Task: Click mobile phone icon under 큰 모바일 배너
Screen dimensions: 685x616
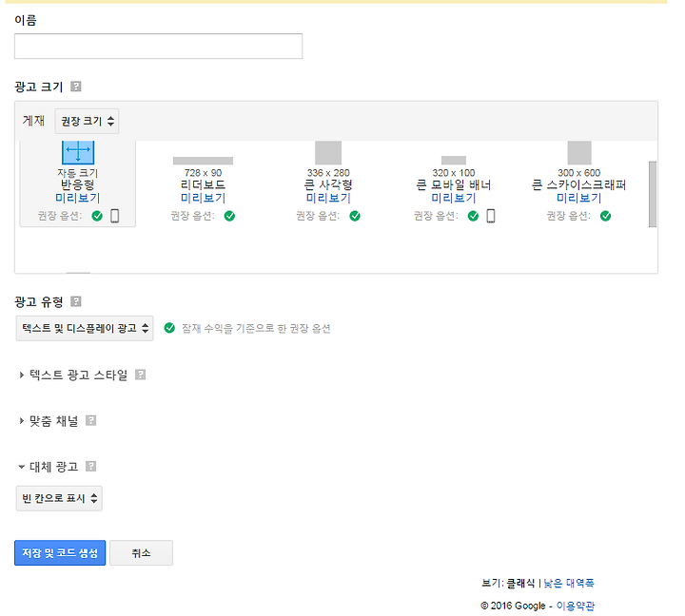Action: pyautogui.click(x=491, y=216)
